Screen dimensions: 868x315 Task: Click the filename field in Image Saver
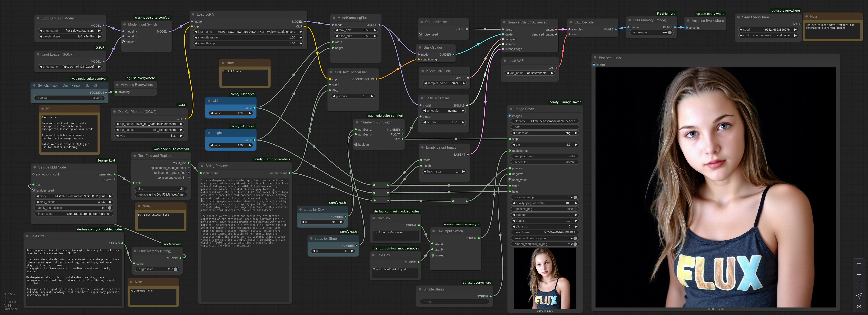545,121
